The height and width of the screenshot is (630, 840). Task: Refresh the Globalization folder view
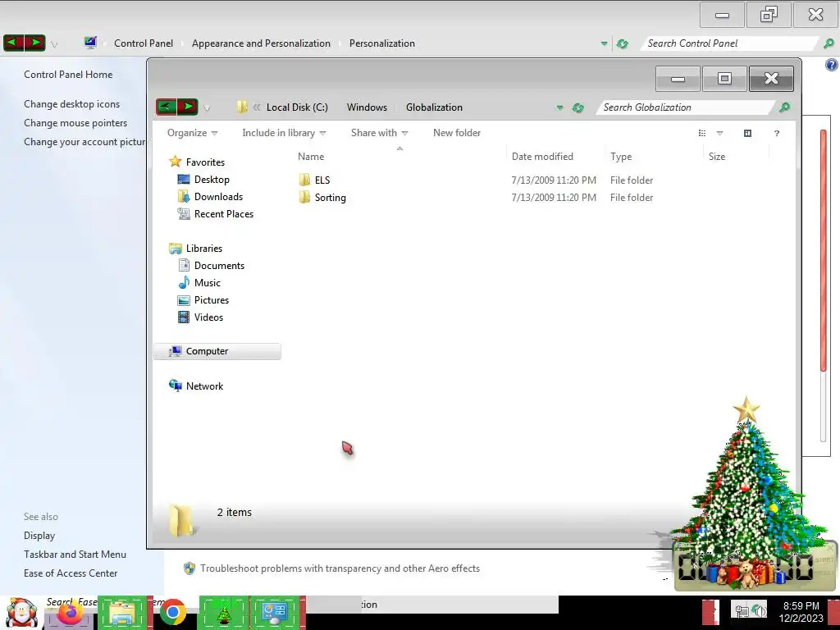pyautogui.click(x=577, y=107)
